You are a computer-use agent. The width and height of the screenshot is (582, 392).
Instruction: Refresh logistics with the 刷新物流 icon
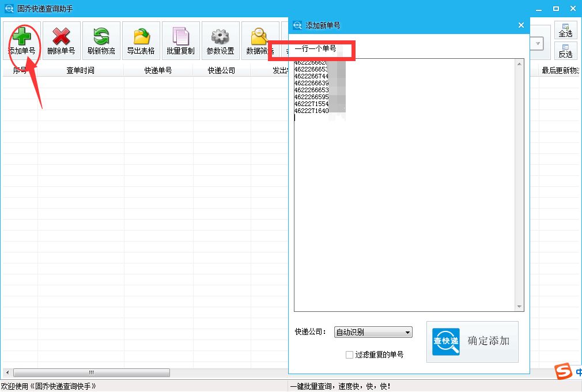point(101,41)
